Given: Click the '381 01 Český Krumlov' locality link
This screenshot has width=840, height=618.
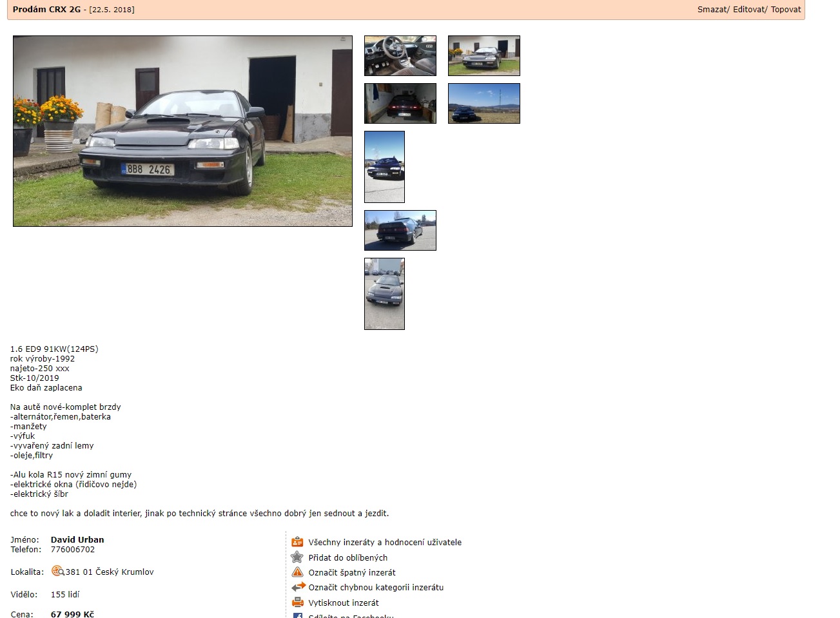Looking at the screenshot, I should click(109, 572).
